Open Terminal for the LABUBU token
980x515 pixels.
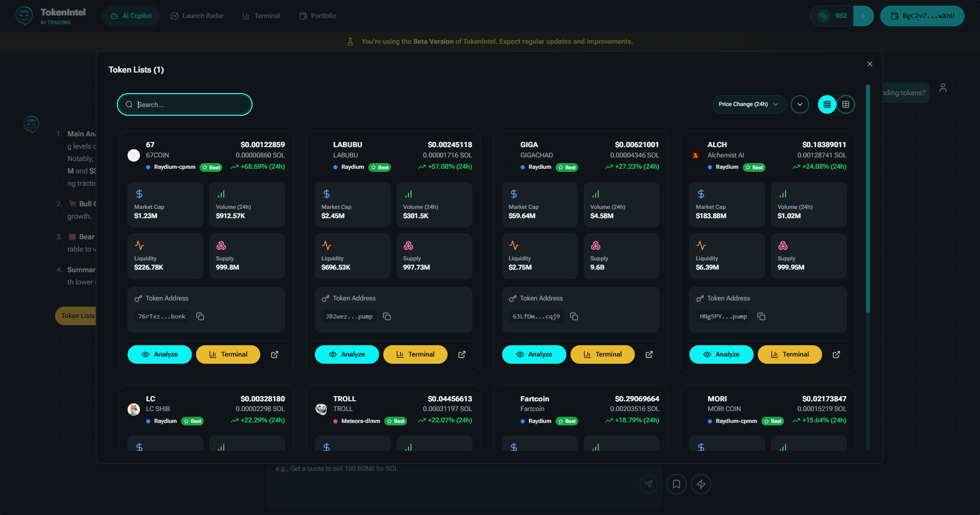pos(415,354)
